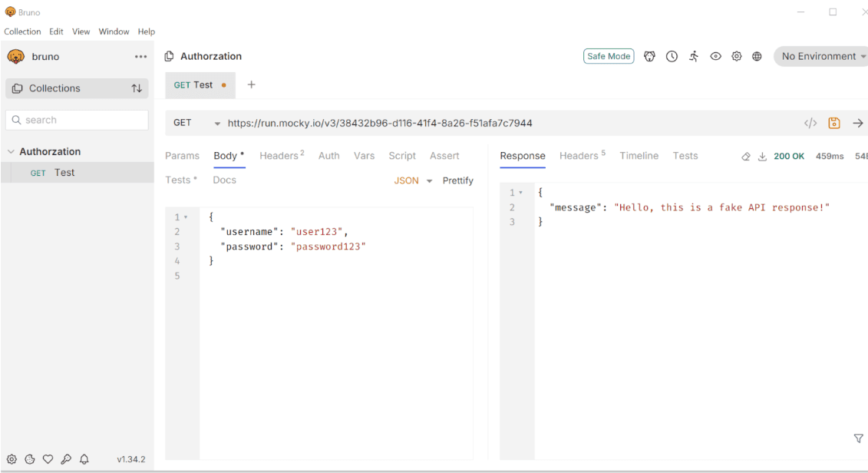Viewport: 868px width, 473px height.
Task: Open the cookies icon in sidebar footer
Action: click(x=30, y=459)
